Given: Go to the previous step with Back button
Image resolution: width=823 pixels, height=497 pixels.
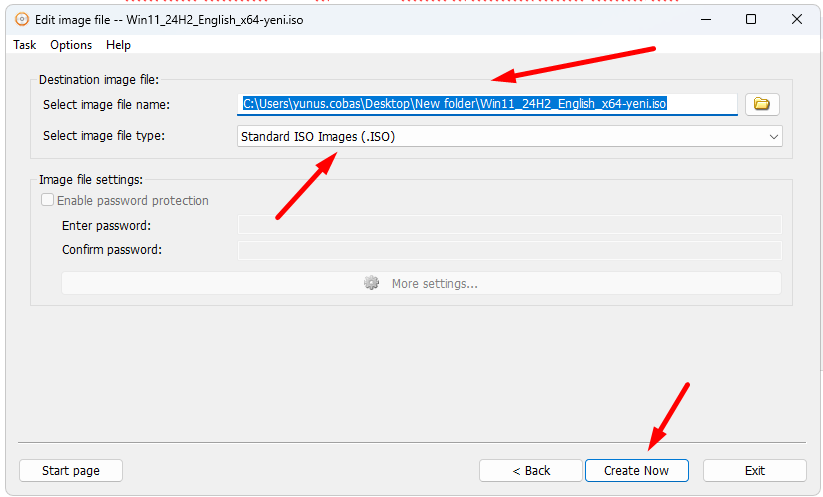Looking at the screenshot, I should (x=531, y=470).
